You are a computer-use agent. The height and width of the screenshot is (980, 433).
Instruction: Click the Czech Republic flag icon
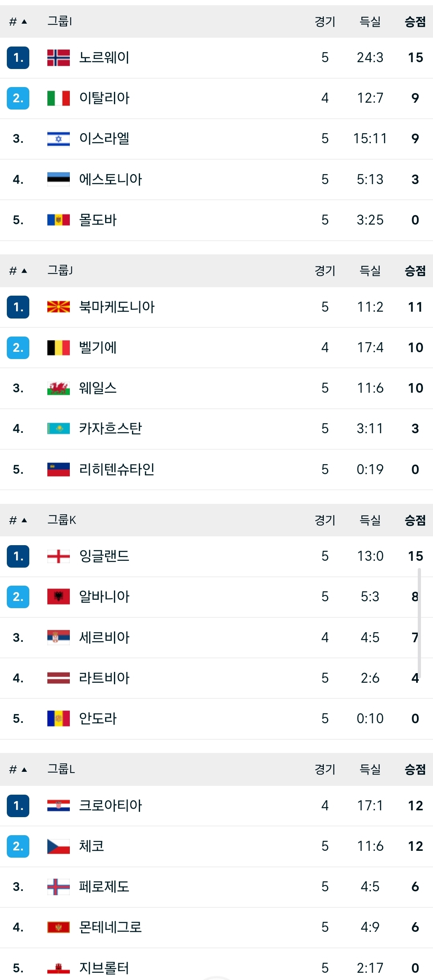pos(58,846)
